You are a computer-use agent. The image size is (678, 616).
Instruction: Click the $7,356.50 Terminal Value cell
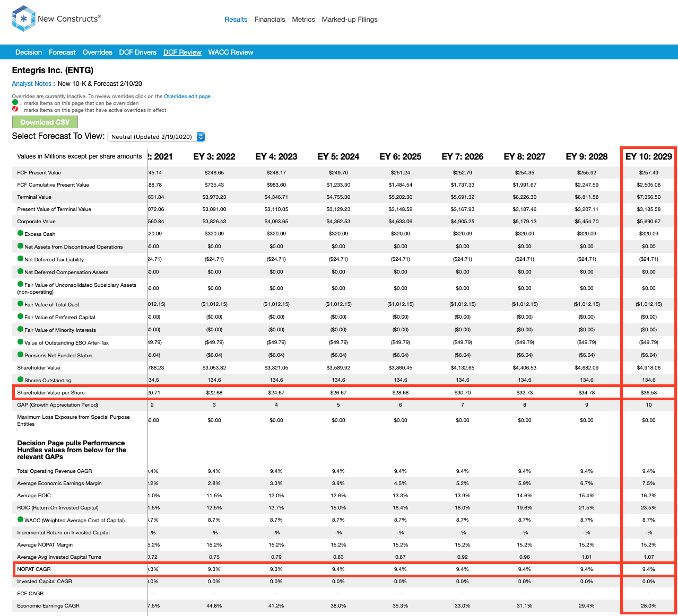[x=649, y=197]
